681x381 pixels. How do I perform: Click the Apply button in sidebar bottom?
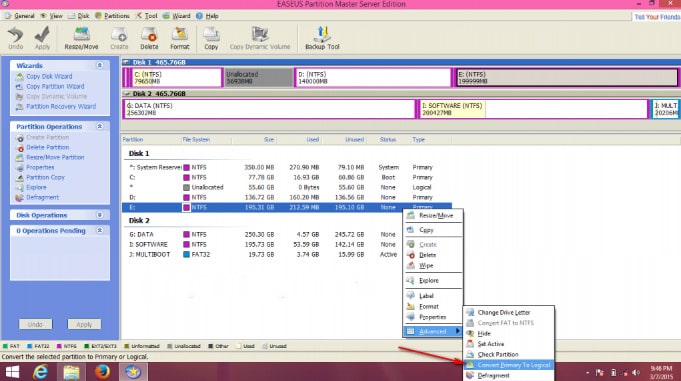[84, 324]
